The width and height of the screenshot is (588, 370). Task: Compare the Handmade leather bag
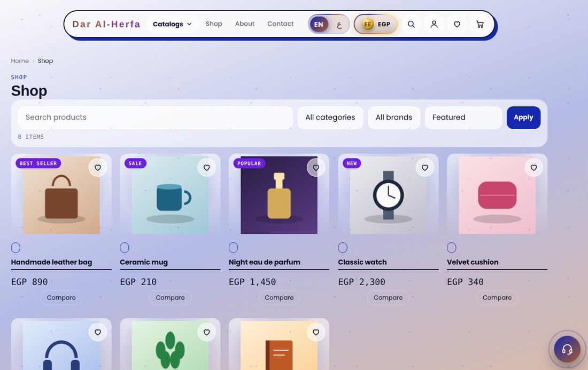[x=61, y=298]
